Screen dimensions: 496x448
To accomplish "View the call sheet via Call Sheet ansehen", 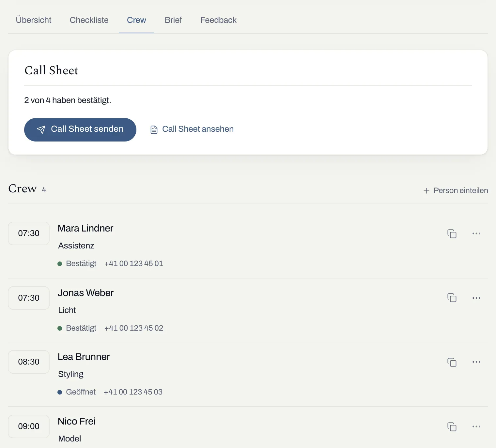I will point(192,129).
